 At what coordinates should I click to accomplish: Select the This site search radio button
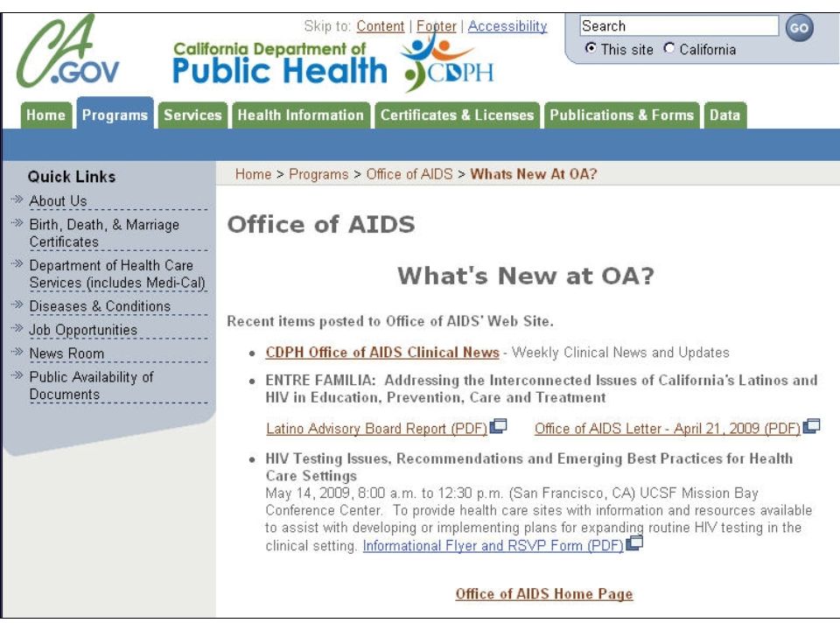pyautogui.click(x=591, y=48)
